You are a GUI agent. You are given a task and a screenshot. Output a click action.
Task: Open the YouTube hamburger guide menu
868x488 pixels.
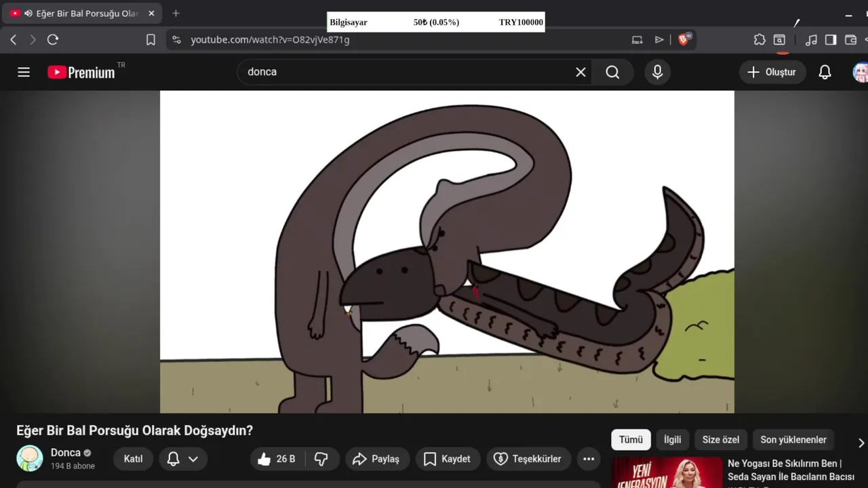24,72
